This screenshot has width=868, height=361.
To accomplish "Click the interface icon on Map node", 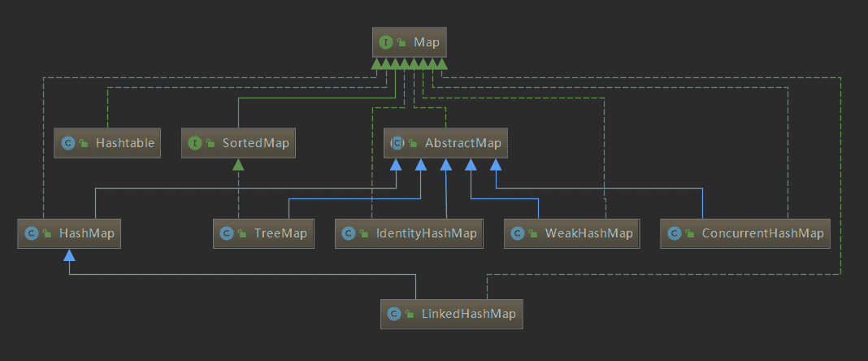I will coord(386,41).
